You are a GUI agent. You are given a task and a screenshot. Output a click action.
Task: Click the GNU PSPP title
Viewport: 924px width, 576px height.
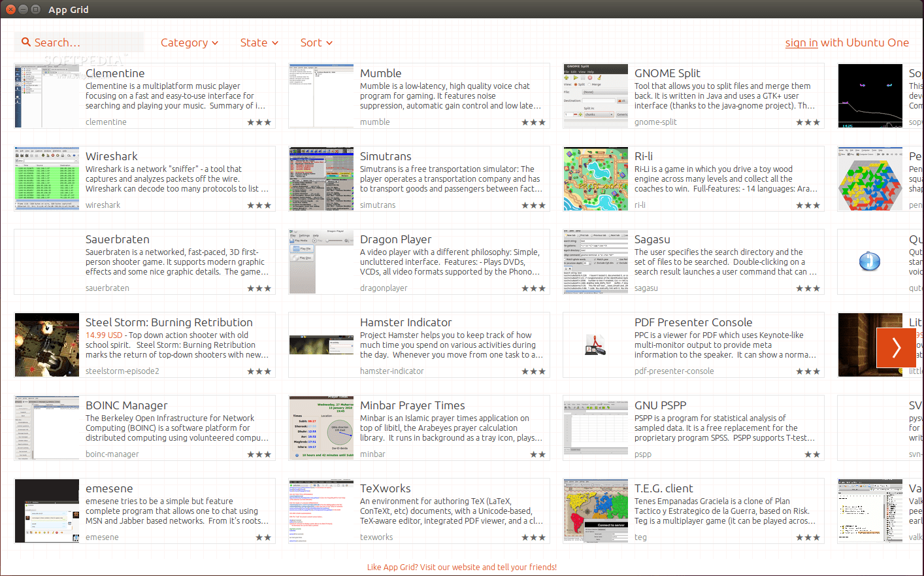pos(661,405)
